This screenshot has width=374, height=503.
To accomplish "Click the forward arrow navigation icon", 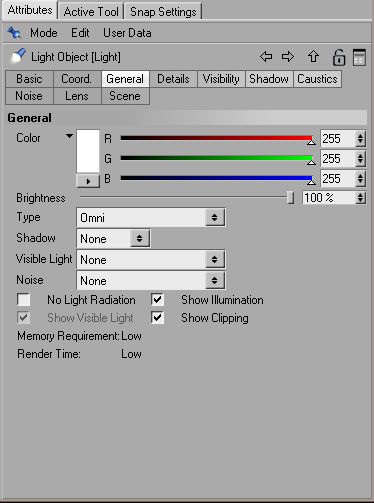I will tap(288, 56).
